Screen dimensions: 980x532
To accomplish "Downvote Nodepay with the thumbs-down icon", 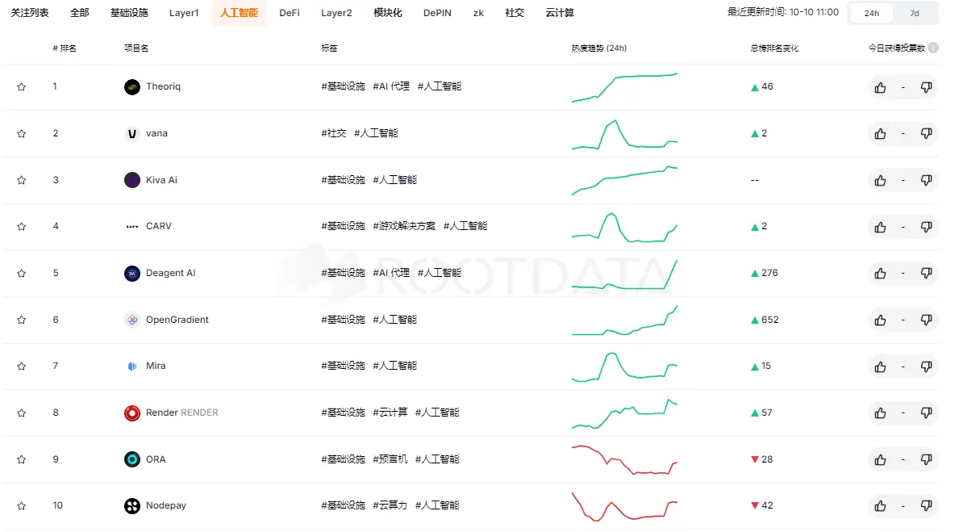I will pos(927,505).
